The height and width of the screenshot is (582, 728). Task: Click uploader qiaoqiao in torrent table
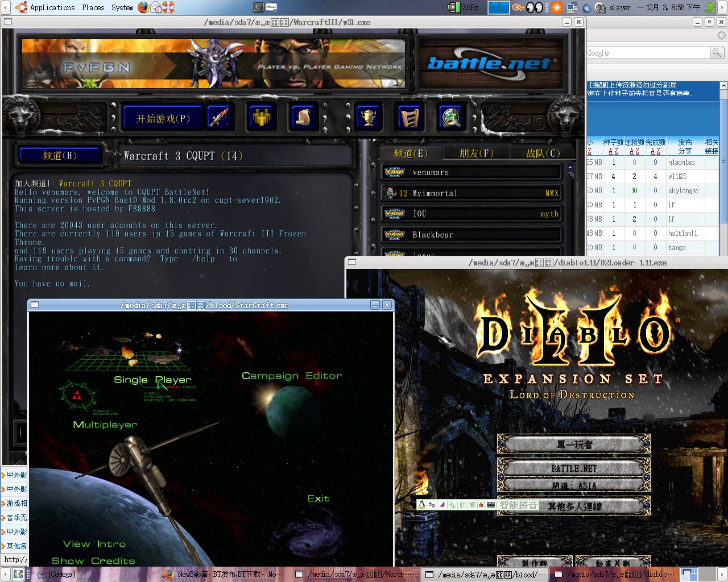[681, 163]
